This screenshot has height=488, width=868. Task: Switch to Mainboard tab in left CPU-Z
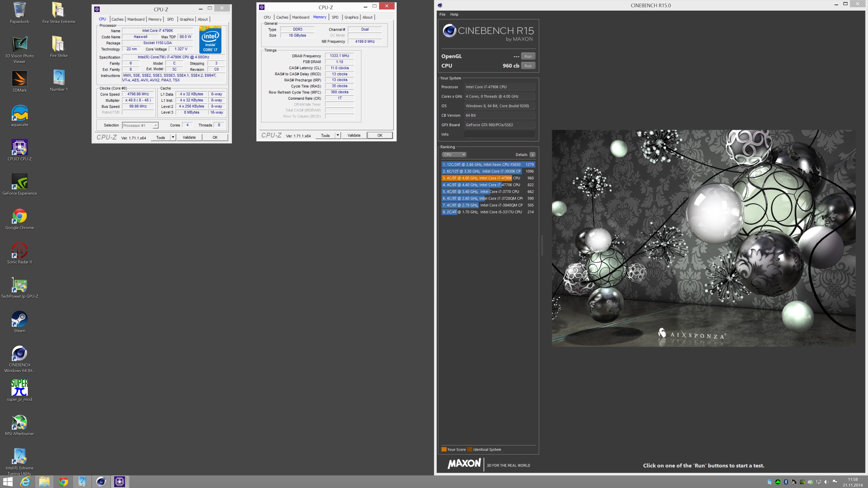(x=136, y=19)
